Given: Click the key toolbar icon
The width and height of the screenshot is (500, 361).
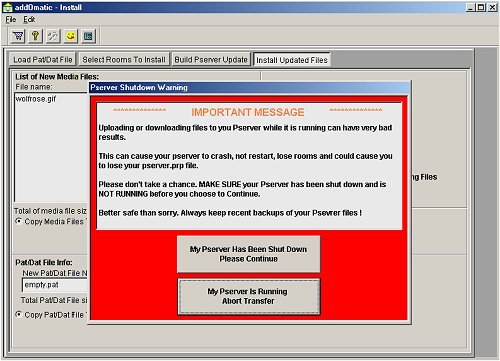Looking at the screenshot, I should 36,36.
